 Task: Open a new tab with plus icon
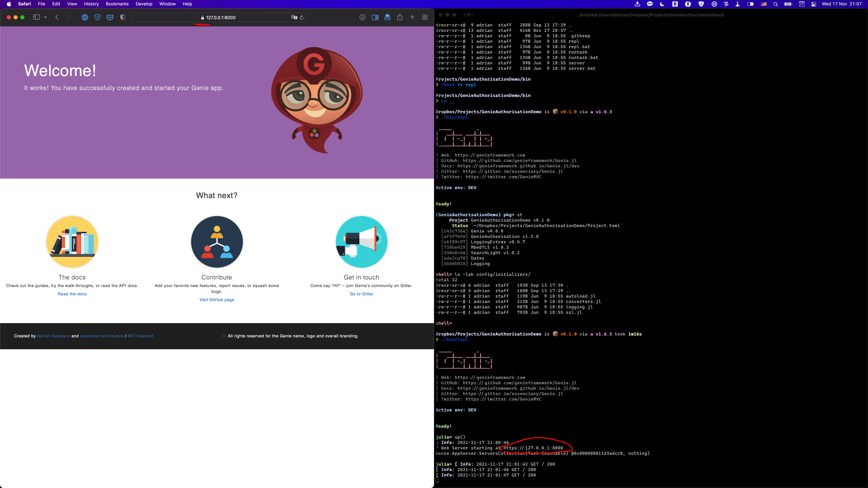tap(412, 17)
